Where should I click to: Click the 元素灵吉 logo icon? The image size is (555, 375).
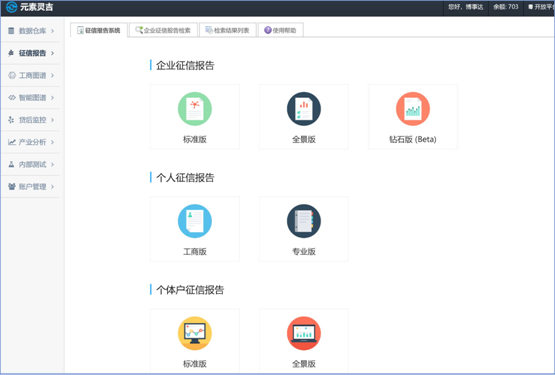pos(11,7)
